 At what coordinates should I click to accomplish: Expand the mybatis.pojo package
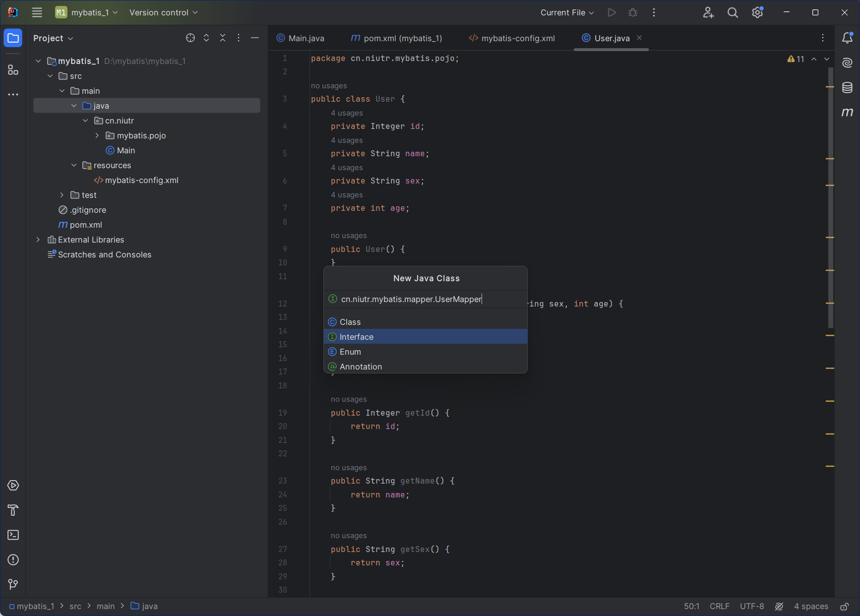(97, 135)
